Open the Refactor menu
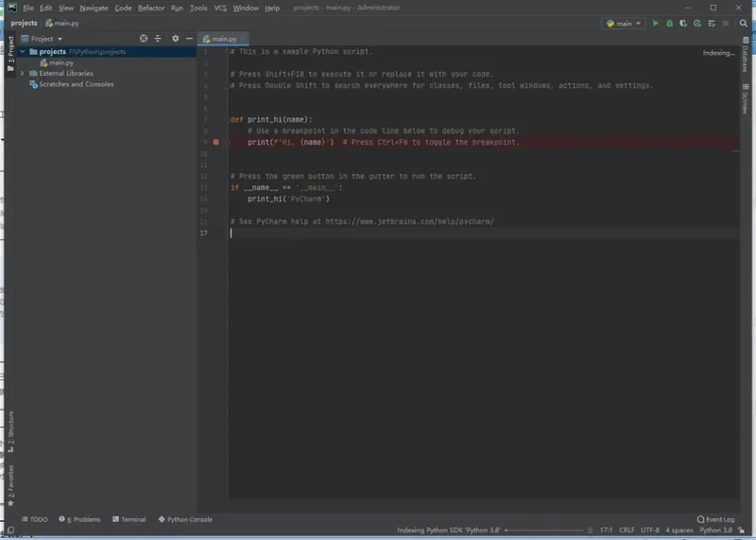Image resolution: width=756 pixels, height=540 pixels. [x=151, y=8]
